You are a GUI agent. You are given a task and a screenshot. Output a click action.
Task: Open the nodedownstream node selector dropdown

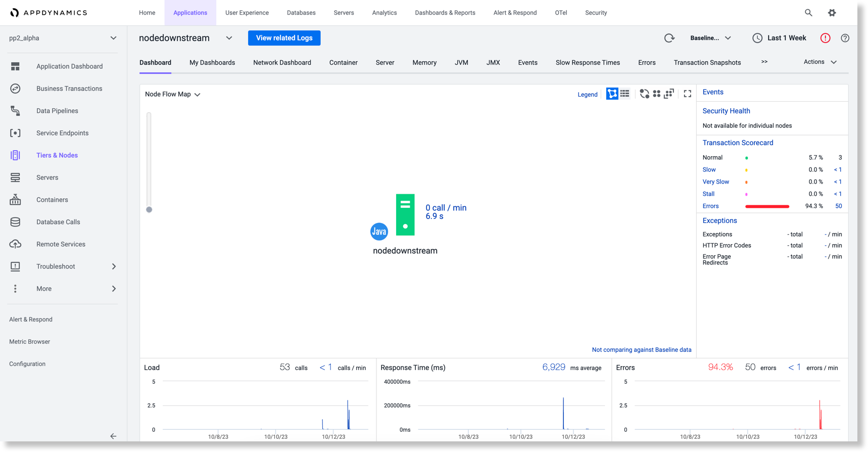pos(229,38)
